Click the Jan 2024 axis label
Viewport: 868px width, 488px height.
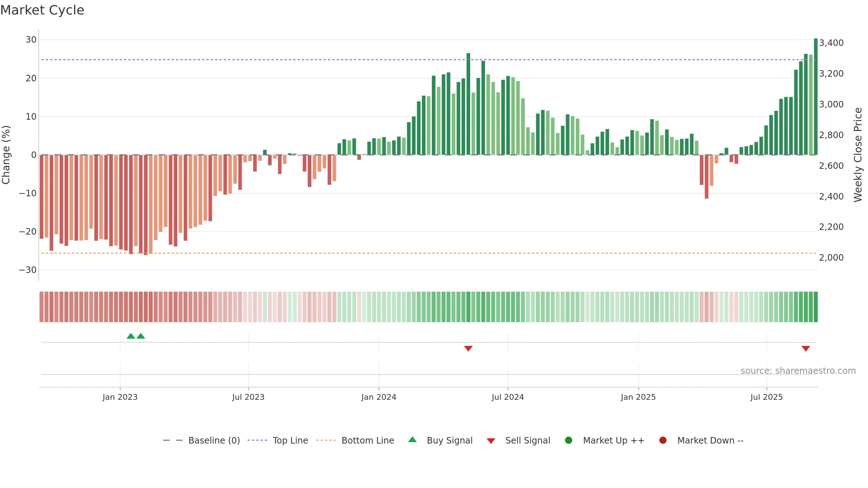pos(379,397)
